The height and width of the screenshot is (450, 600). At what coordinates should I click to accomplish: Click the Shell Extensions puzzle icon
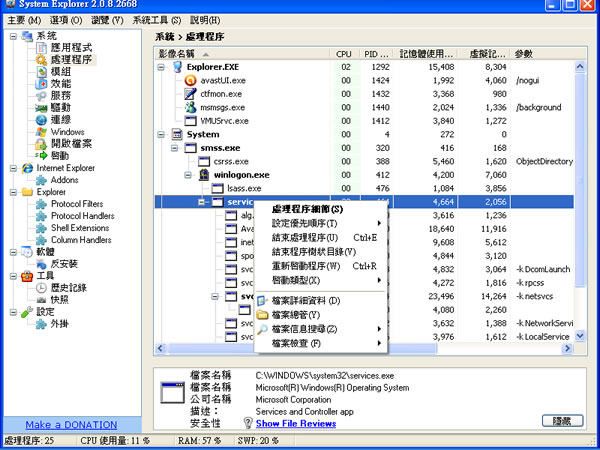pos(41,228)
